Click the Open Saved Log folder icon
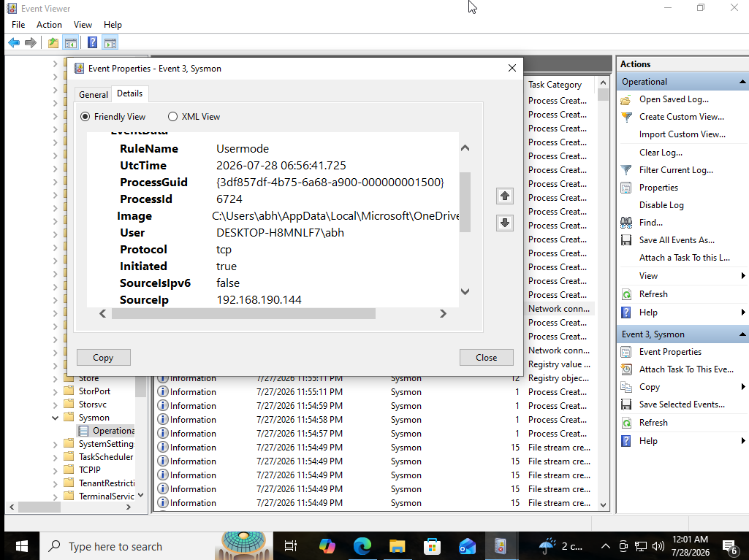This screenshot has width=749, height=560. point(626,100)
